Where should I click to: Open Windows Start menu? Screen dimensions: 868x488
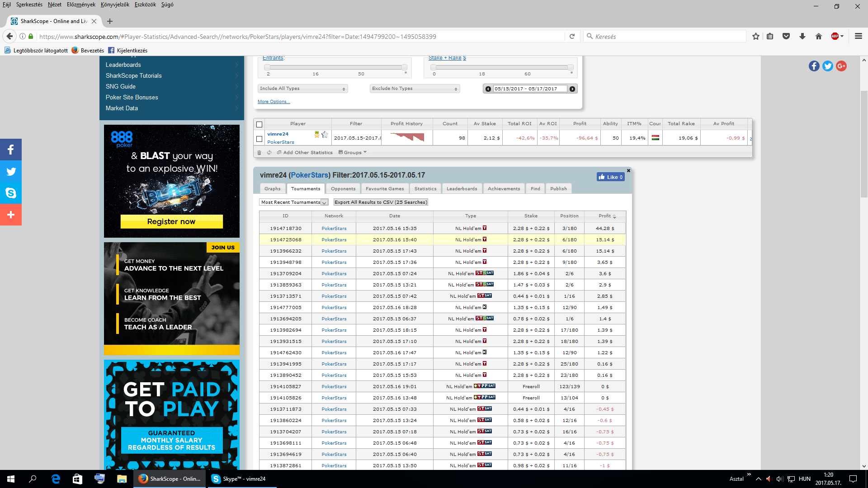11,479
